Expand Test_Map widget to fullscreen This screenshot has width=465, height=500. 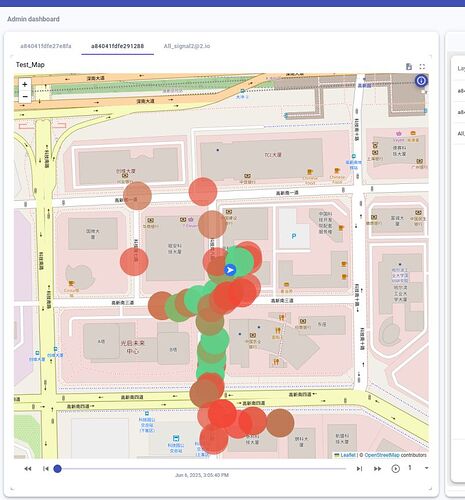pos(422,67)
